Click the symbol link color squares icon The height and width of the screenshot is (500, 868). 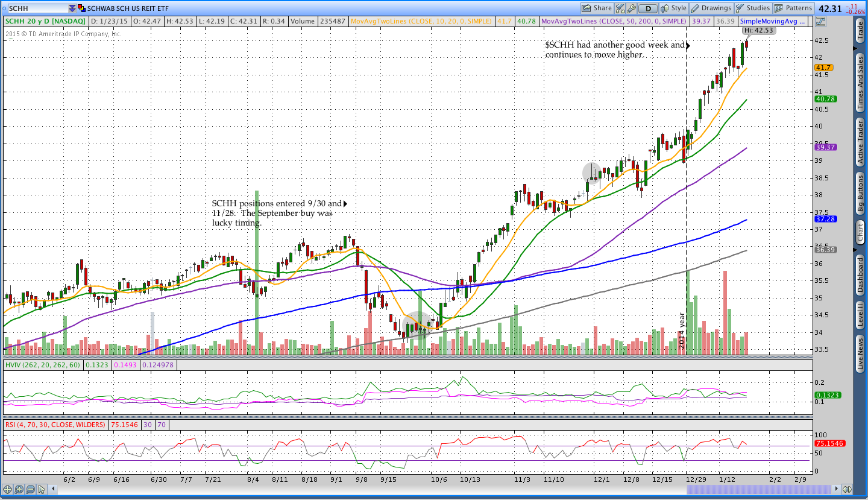pyautogui.click(x=82, y=8)
